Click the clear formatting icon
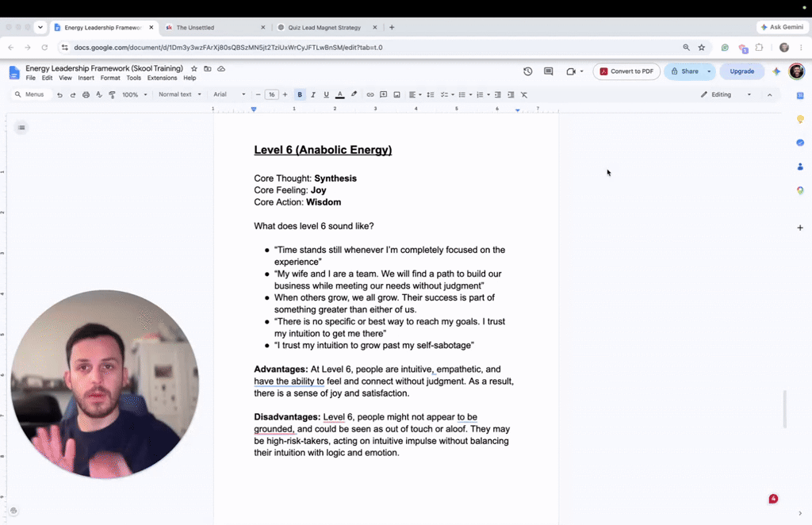 point(524,94)
